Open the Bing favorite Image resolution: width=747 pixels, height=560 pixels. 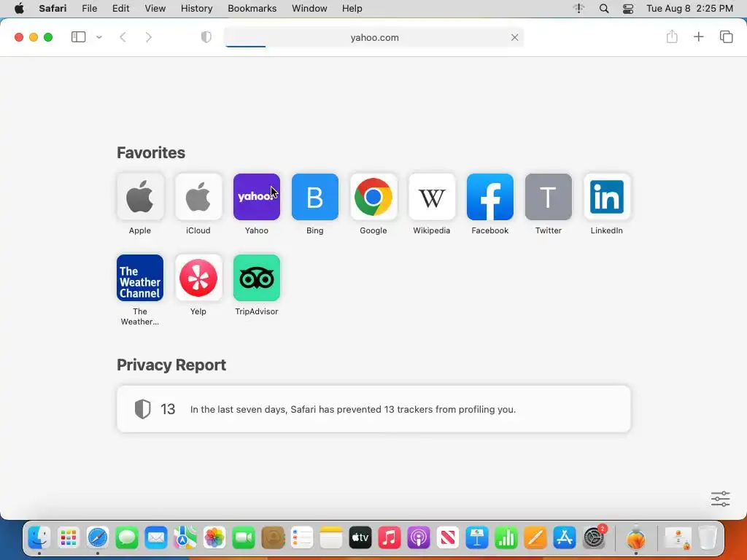coord(315,197)
